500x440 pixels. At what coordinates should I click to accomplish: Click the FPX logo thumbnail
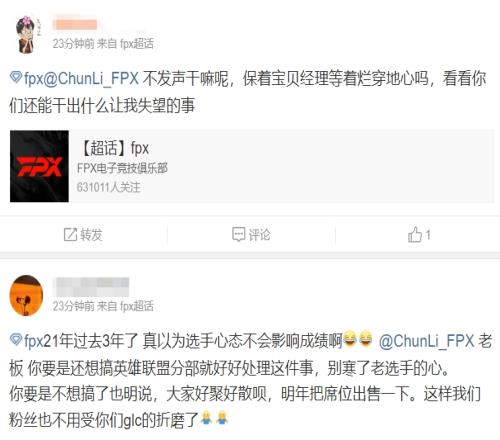(x=39, y=166)
